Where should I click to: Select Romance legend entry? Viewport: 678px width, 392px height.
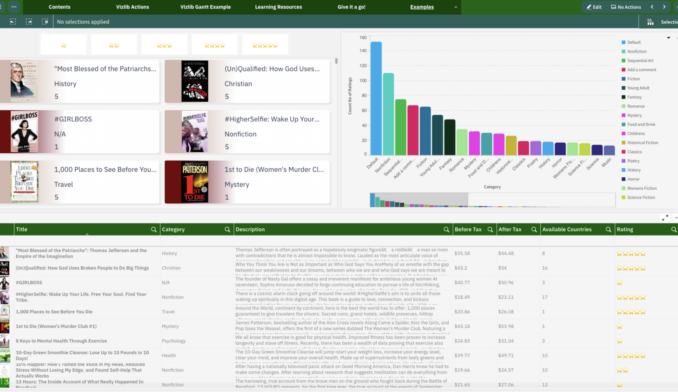tap(633, 106)
